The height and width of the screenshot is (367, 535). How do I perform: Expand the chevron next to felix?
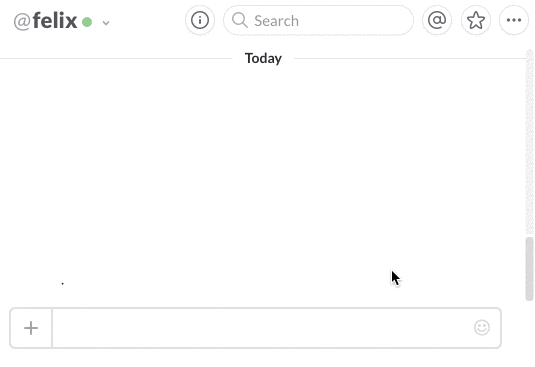point(106,23)
